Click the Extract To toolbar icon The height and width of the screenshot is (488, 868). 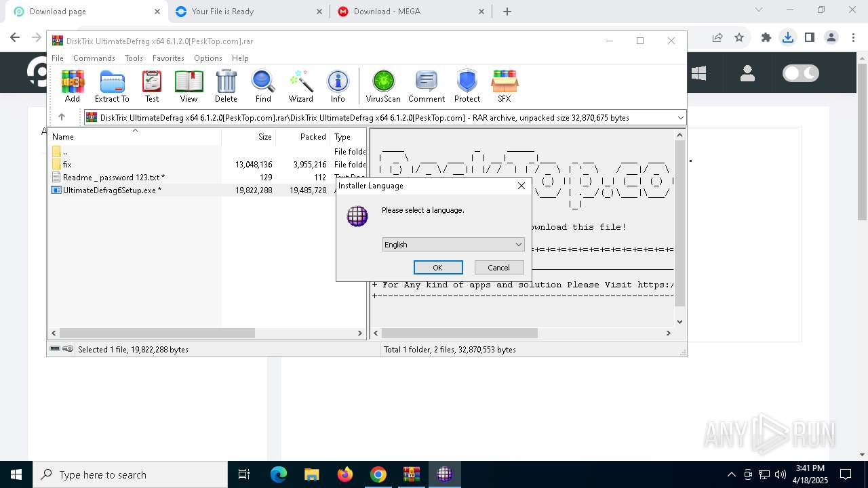[112, 86]
